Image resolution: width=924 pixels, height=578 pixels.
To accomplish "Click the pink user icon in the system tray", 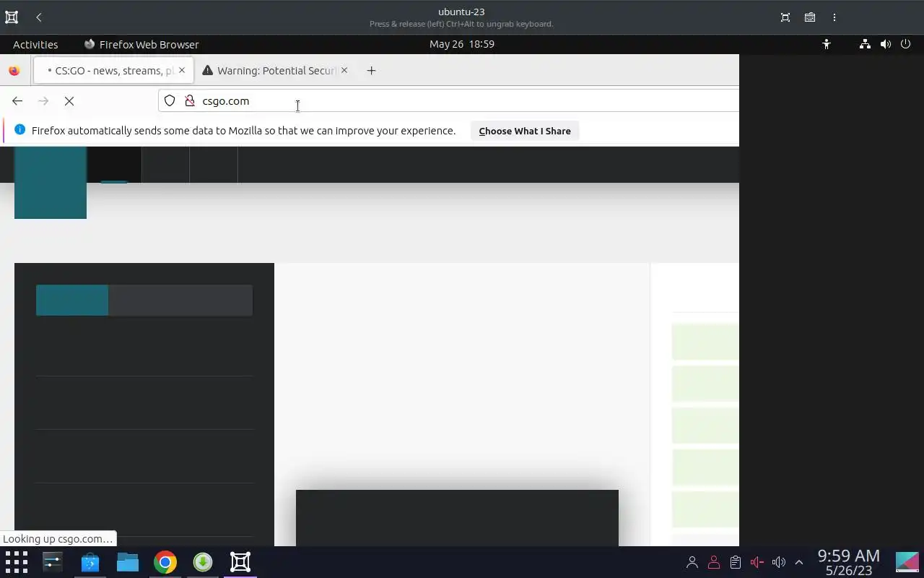I will pyautogui.click(x=714, y=562).
